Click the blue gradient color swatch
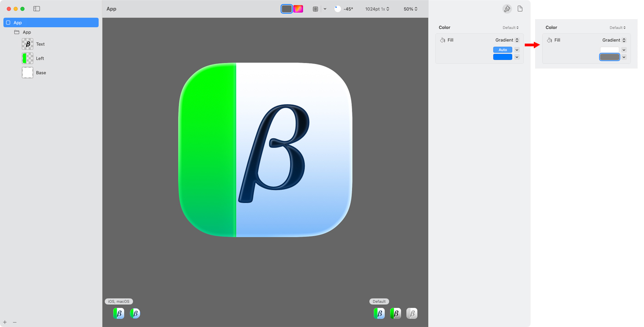This screenshot has width=644, height=327. [503, 57]
